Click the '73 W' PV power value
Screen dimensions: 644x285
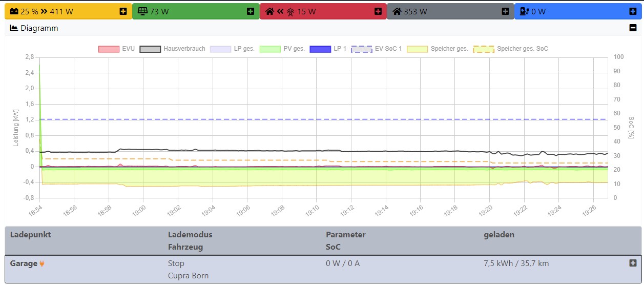(159, 11)
